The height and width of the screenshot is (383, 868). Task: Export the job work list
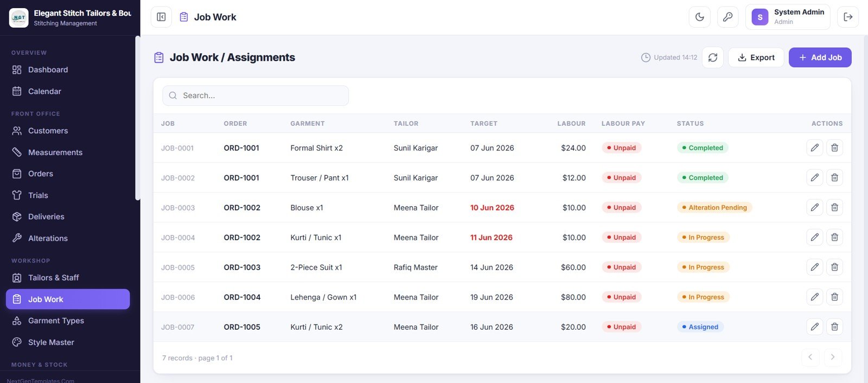click(756, 58)
